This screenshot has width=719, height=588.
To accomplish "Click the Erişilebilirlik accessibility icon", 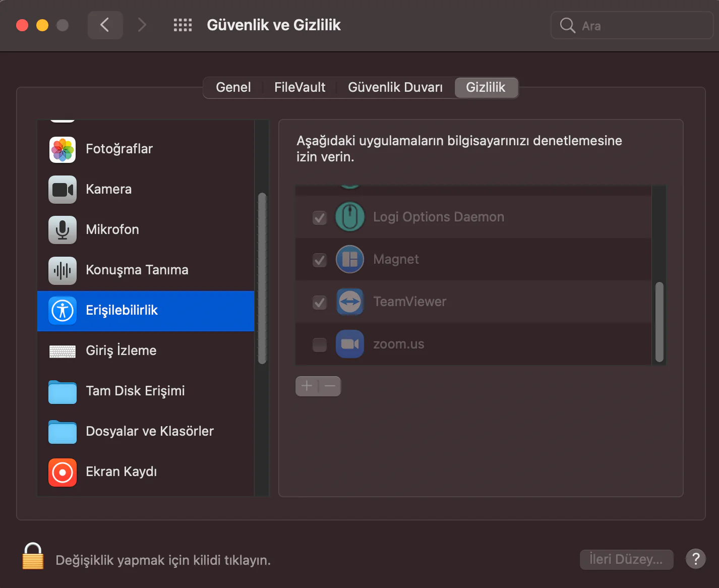I will (x=63, y=311).
